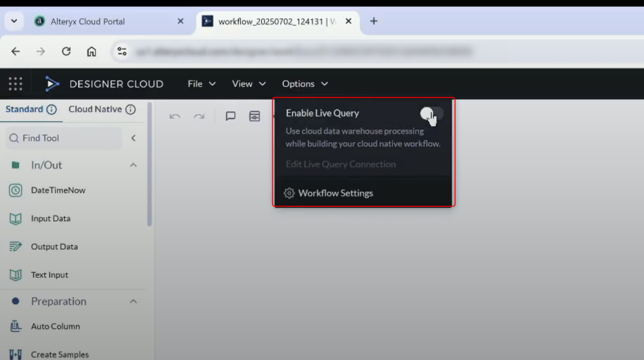Click the site info tune icon
Image resolution: width=644 pixels, height=360 pixels.
(x=122, y=52)
